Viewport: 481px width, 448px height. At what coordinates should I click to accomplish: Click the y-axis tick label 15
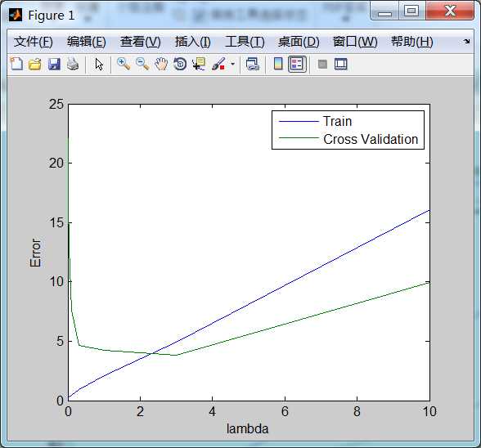[x=56, y=222]
